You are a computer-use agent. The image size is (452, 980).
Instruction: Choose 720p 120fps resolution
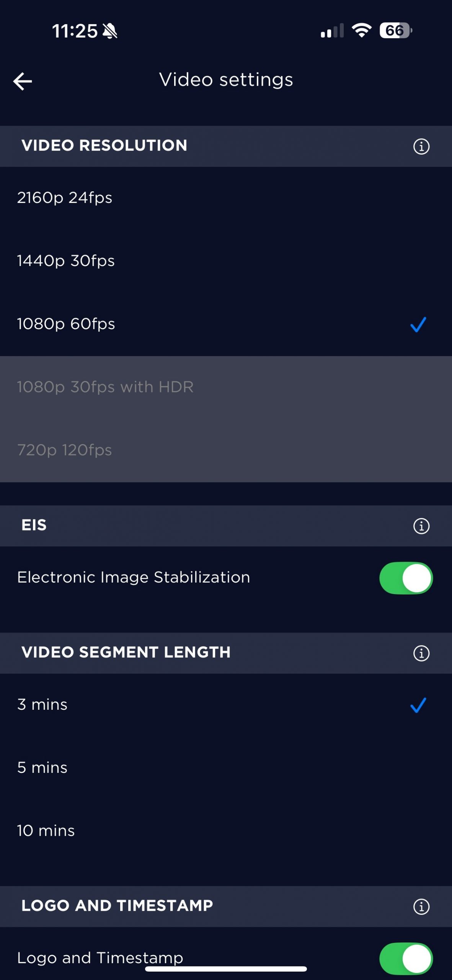click(226, 450)
